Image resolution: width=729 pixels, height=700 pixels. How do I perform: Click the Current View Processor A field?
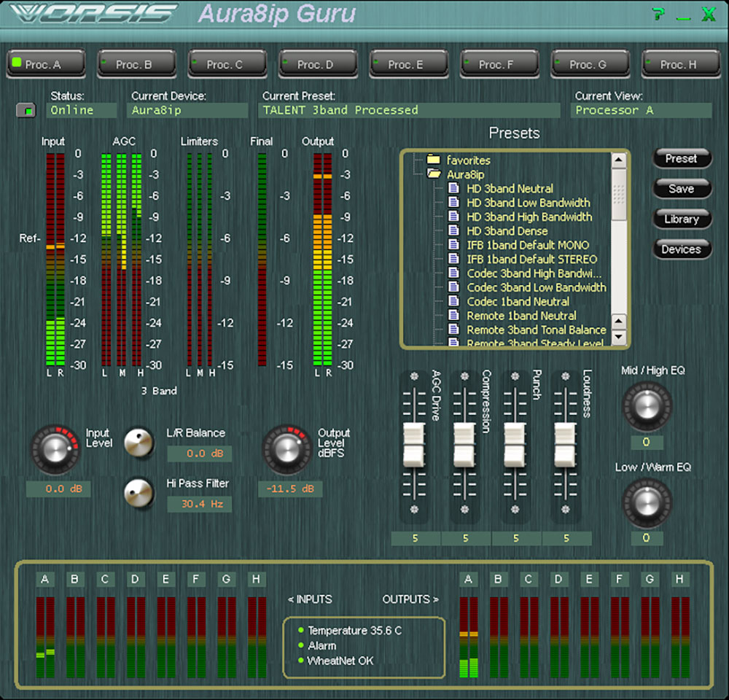click(x=641, y=110)
